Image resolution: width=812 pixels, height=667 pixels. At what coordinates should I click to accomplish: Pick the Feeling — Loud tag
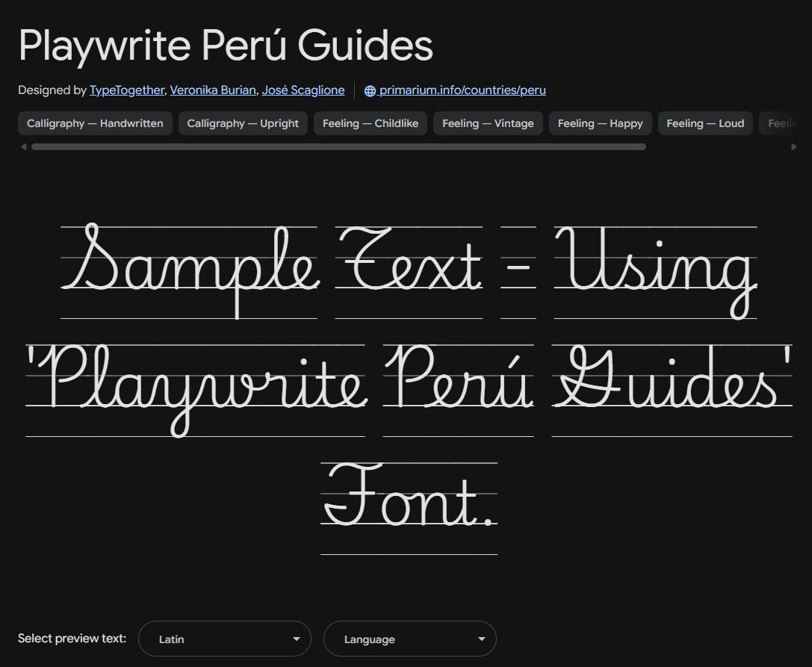pyautogui.click(x=705, y=123)
